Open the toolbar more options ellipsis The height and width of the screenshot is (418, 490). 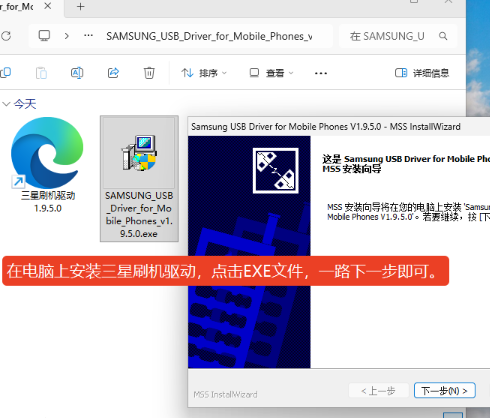[321, 73]
